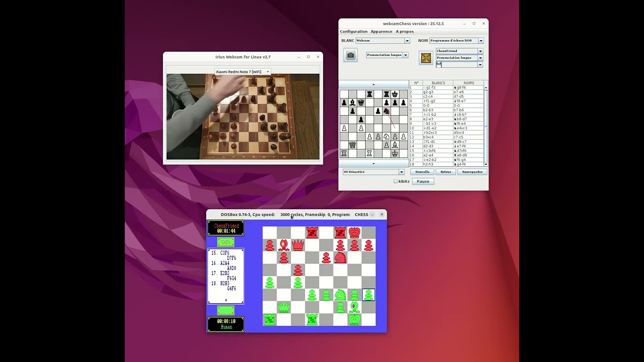
Task: Open the NOIR player dropdown Programme d'échecs DOS
Action: coord(456,41)
